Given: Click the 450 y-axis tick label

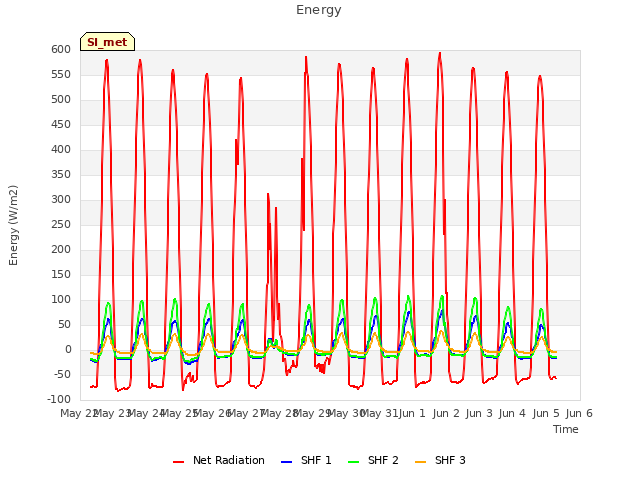Looking at the screenshot, I should pyautogui.click(x=61, y=124).
